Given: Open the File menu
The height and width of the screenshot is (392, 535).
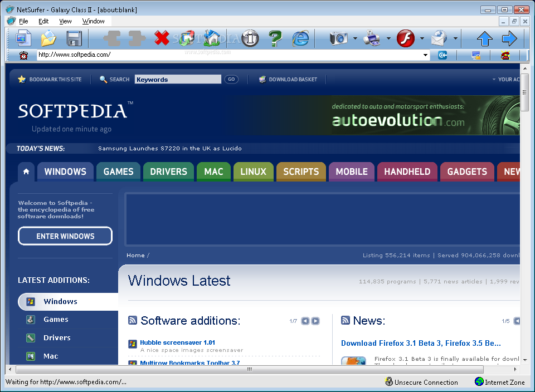Looking at the screenshot, I should pyautogui.click(x=23, y=21).
